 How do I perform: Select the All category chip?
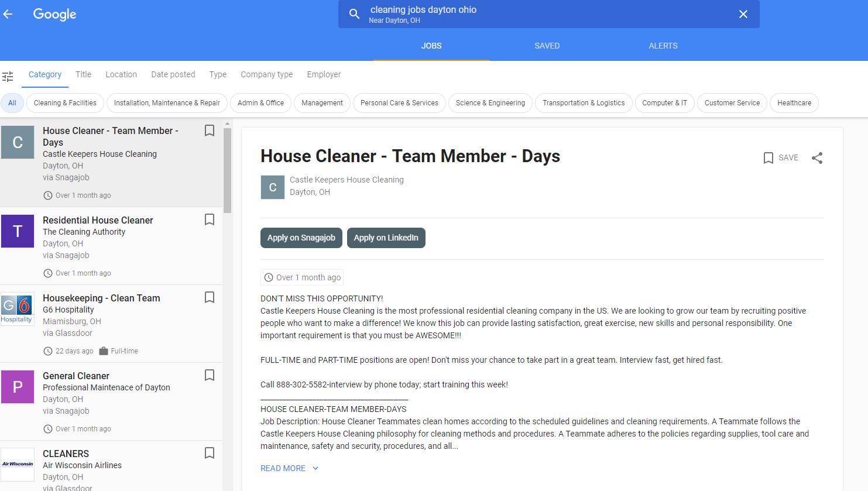pos(12,103)
